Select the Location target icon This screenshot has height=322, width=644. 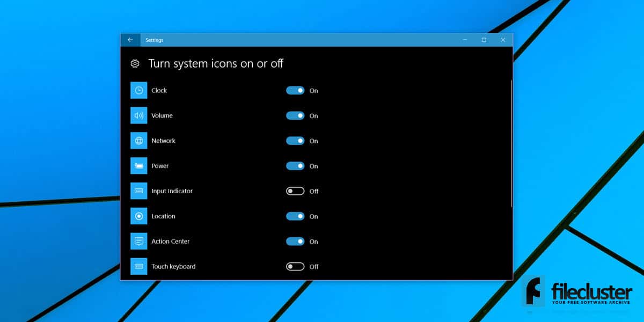pos(138,216)
